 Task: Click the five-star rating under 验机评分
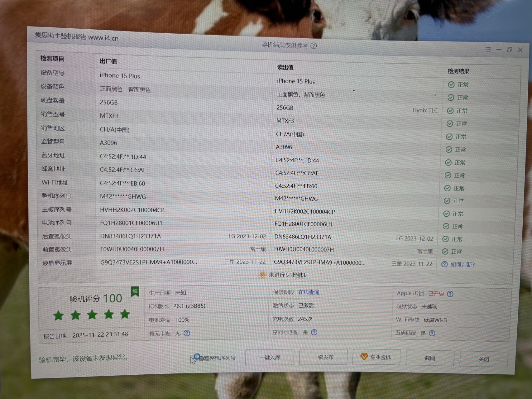coord(92,315)
